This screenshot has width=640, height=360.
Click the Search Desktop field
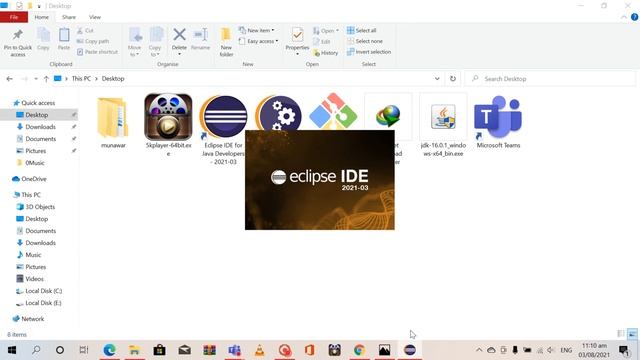[x=550, y=78]
